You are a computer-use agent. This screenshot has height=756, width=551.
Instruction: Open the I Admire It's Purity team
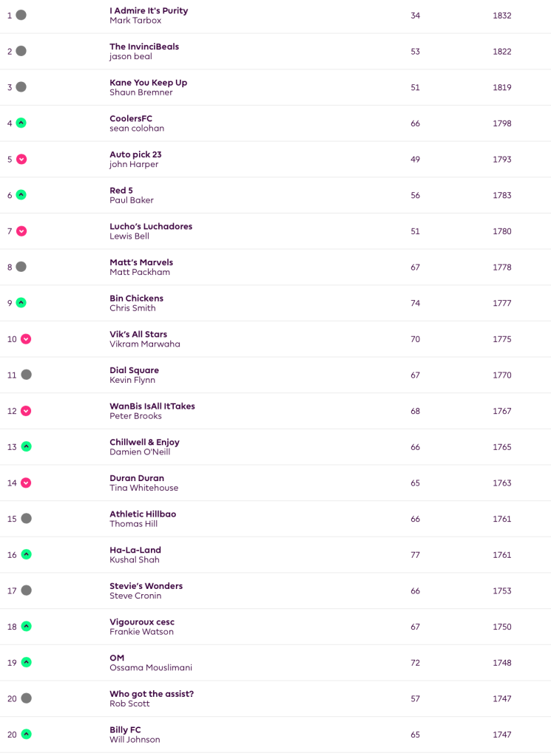[x=149, y=11]
